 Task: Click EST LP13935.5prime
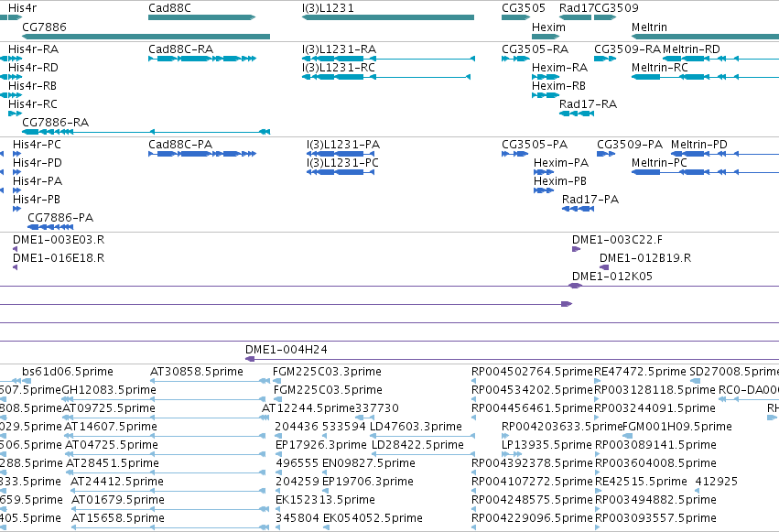tap(547, 445)
